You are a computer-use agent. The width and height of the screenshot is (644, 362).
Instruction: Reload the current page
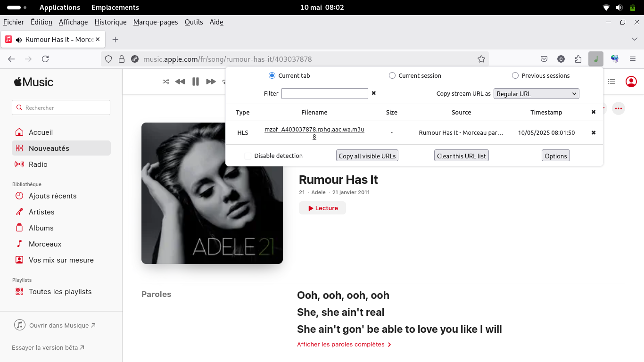coord(45,59)
